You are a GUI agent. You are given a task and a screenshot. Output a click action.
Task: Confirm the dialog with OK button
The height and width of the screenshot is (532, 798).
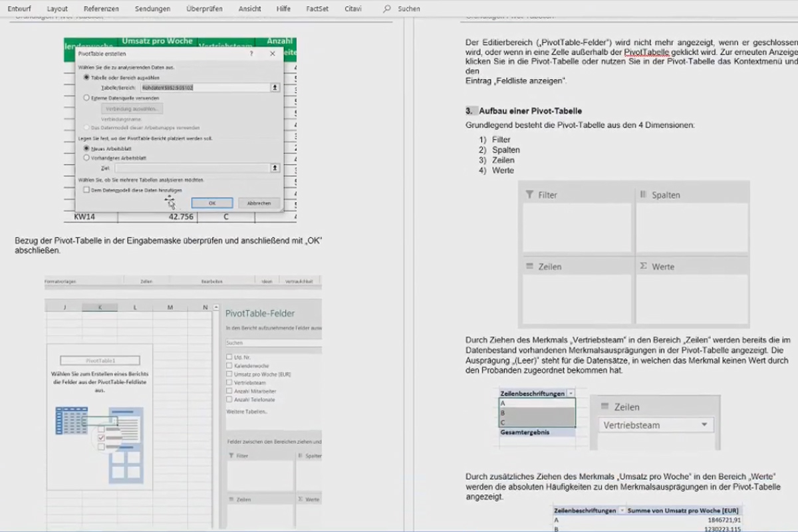pos(211,203)
